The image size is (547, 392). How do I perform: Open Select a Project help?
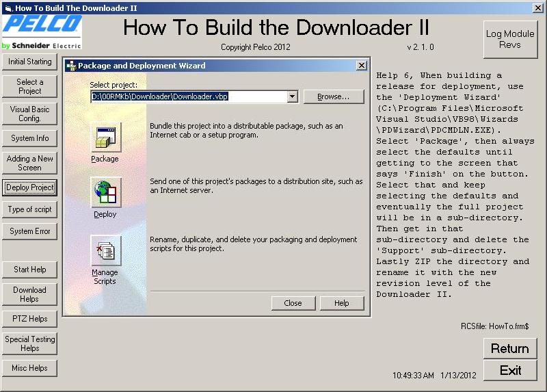tap(29, 86)
